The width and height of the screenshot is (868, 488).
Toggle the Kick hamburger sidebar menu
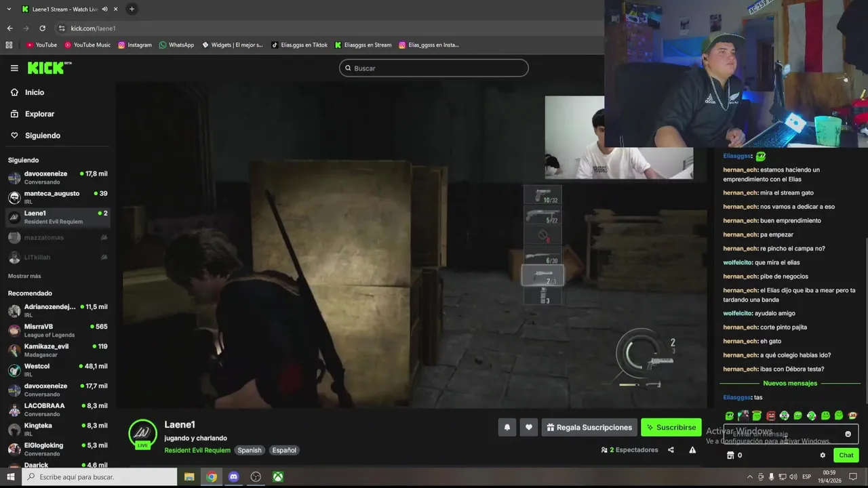tap(14, 68)
